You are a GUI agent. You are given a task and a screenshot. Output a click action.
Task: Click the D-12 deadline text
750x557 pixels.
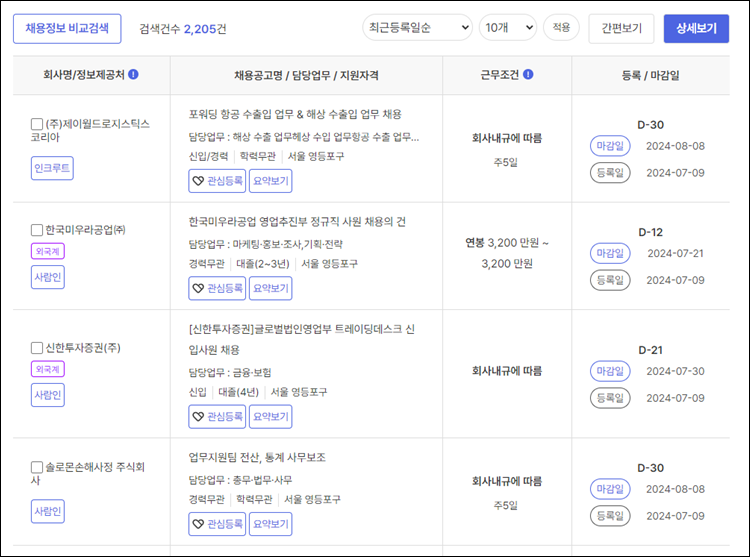[651, 232]
